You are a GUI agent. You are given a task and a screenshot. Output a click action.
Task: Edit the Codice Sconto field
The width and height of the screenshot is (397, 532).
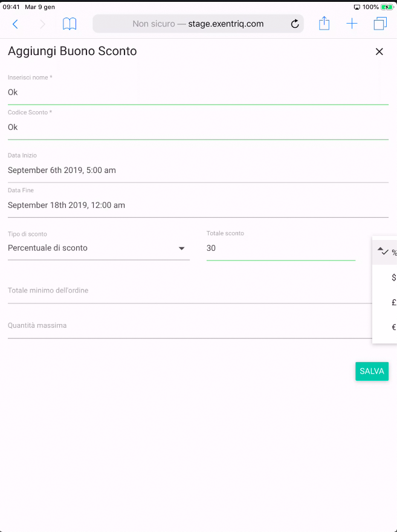(x=198, y=128)
